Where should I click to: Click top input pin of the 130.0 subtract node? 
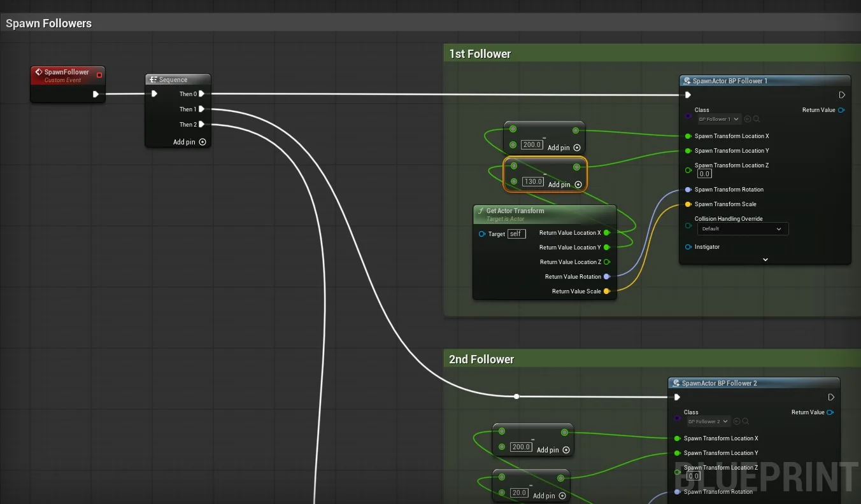(x=514, y=166)
